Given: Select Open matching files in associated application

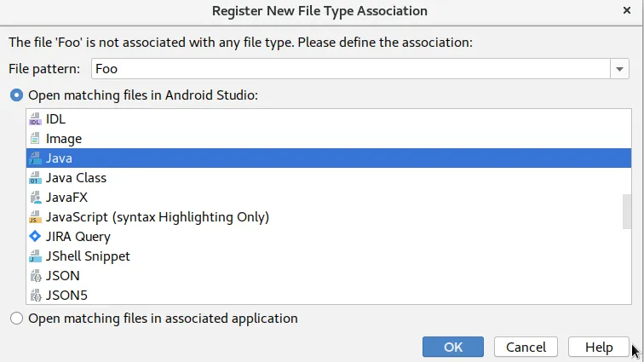Looking at the screenshot, I should [x=16, y=319].
